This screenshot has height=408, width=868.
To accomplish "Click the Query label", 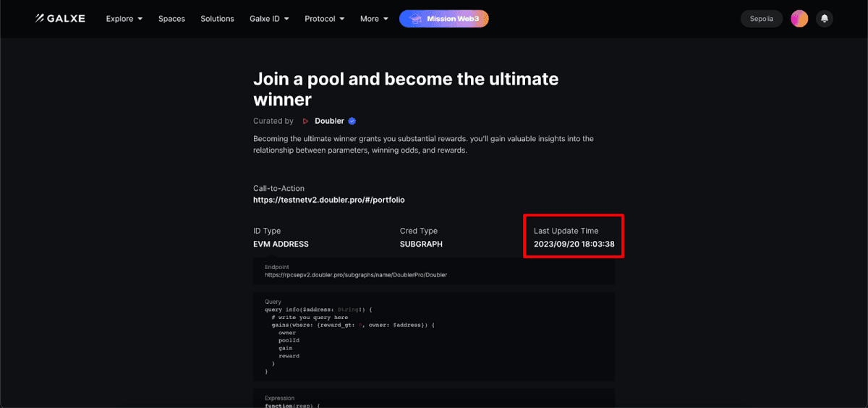I will 273,302.
